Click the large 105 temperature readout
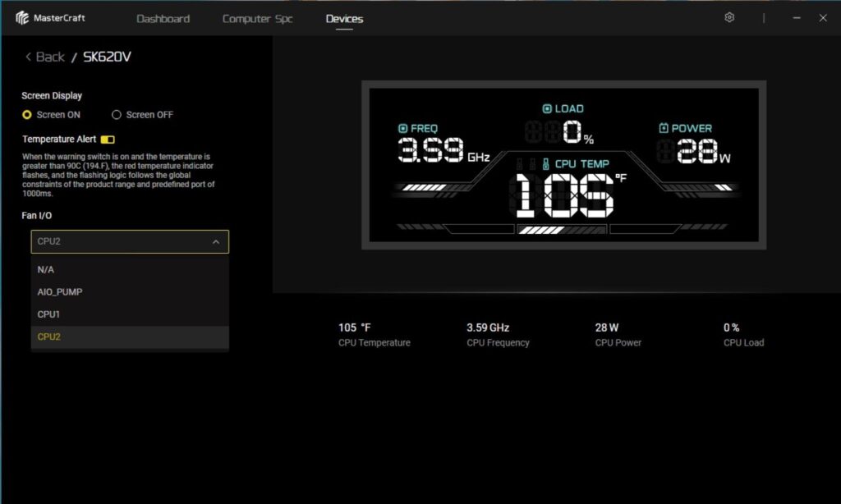The image size is (841, 504). 564,195
